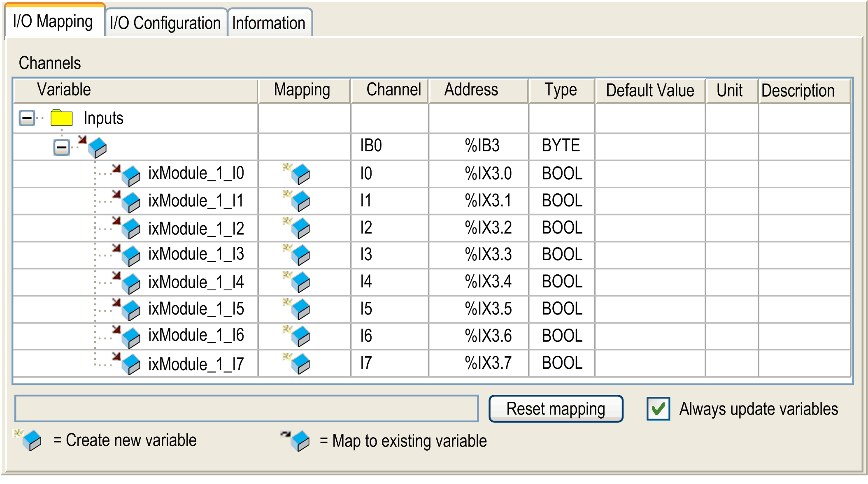868x484 pixels.
Task: Click the mapping icon in the I1 row
Action: (x=297, y=200)
